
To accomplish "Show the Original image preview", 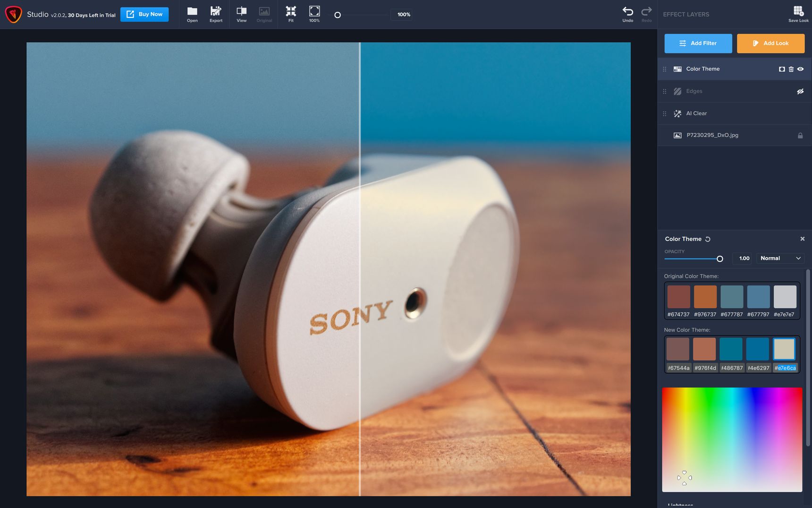I will click(264, 14).
